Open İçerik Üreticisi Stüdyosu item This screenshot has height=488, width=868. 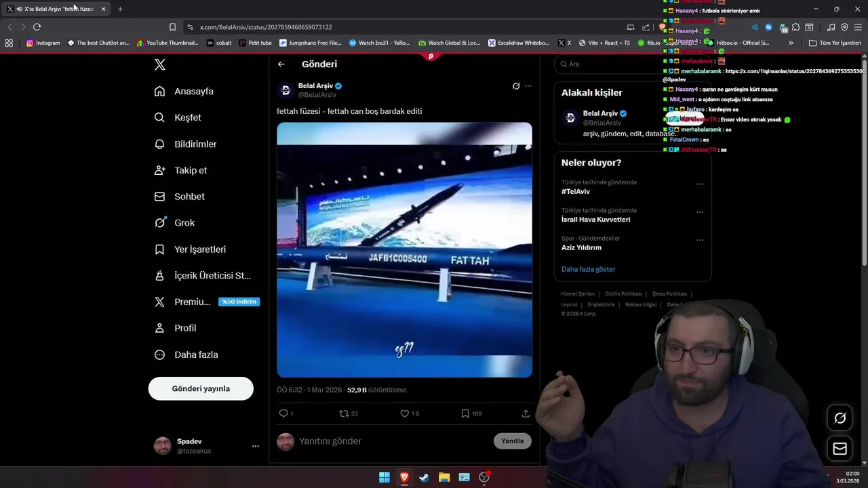click(202, 275)
